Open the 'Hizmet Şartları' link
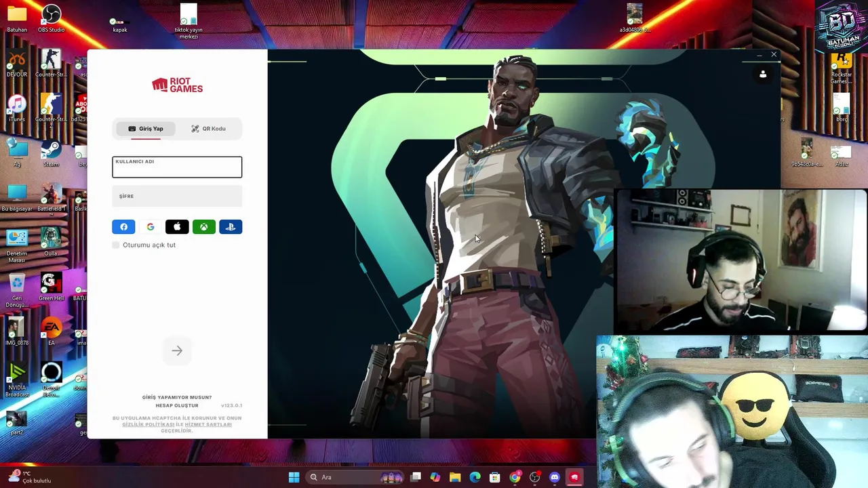 tap(208, 424)
